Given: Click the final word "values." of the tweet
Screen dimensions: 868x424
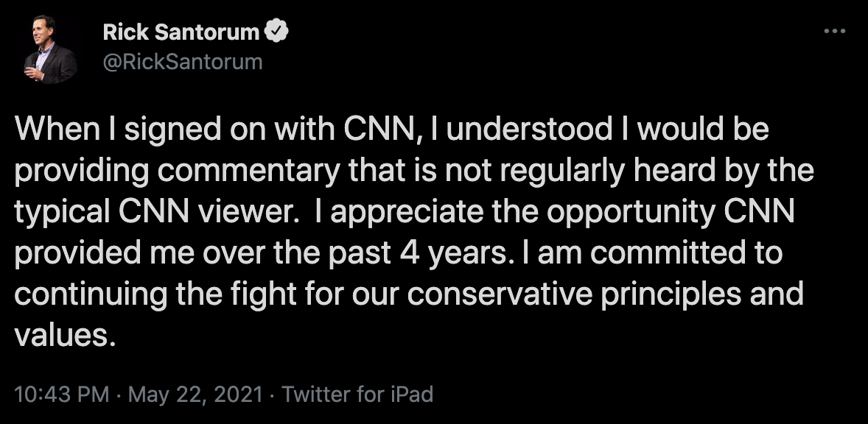Looking at the screenshot, I should pyautogui.click(x=65, y=336).
